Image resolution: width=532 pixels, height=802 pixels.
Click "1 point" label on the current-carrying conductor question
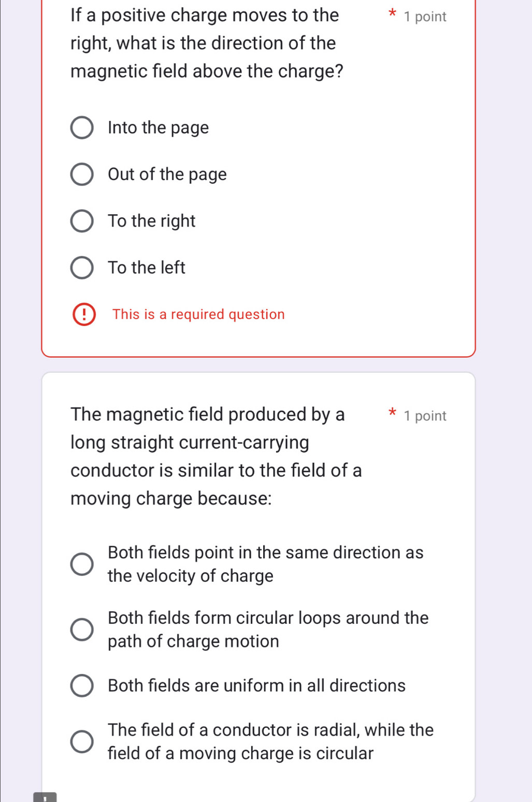(x=425, y=416)
